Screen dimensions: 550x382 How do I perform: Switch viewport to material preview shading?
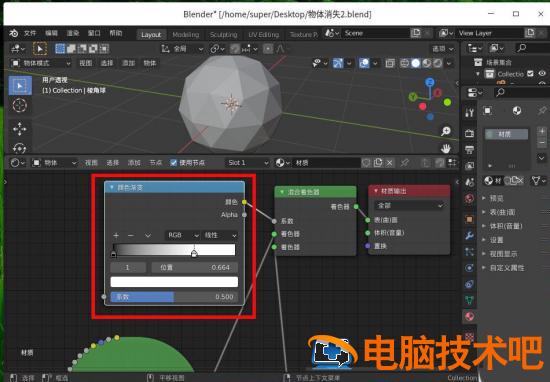click(x=427, y=63)
